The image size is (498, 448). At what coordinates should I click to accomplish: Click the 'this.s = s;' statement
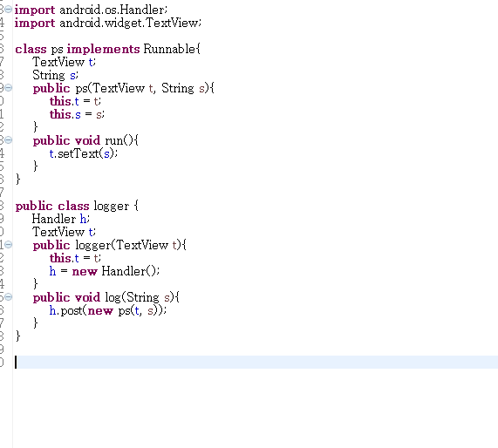click(x=77, y=114)
